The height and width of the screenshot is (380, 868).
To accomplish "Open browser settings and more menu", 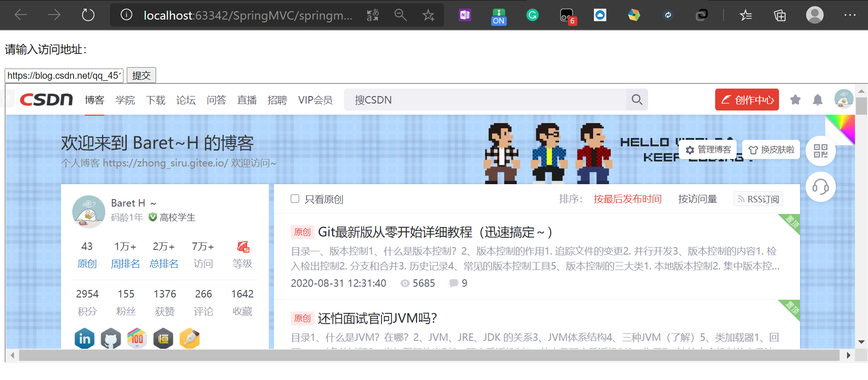I will click(x=850, y=15).
